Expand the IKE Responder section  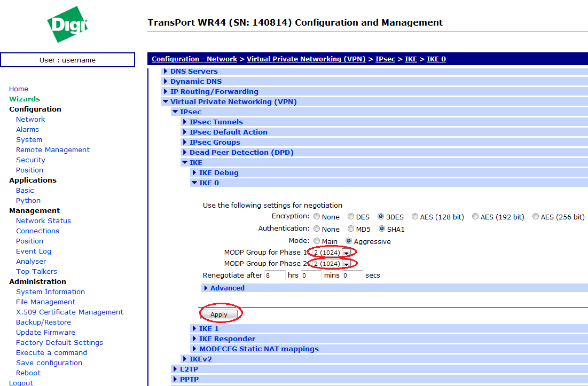tap(227, 338)
